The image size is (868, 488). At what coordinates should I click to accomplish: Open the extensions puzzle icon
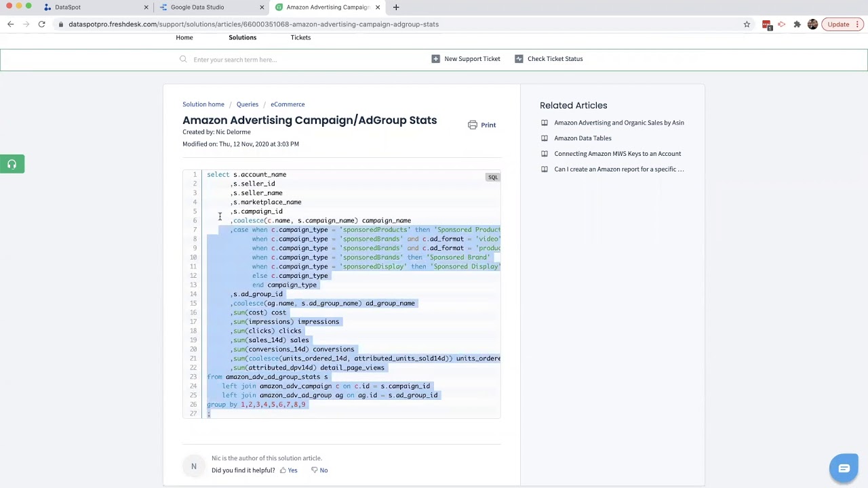click(797, 24)
